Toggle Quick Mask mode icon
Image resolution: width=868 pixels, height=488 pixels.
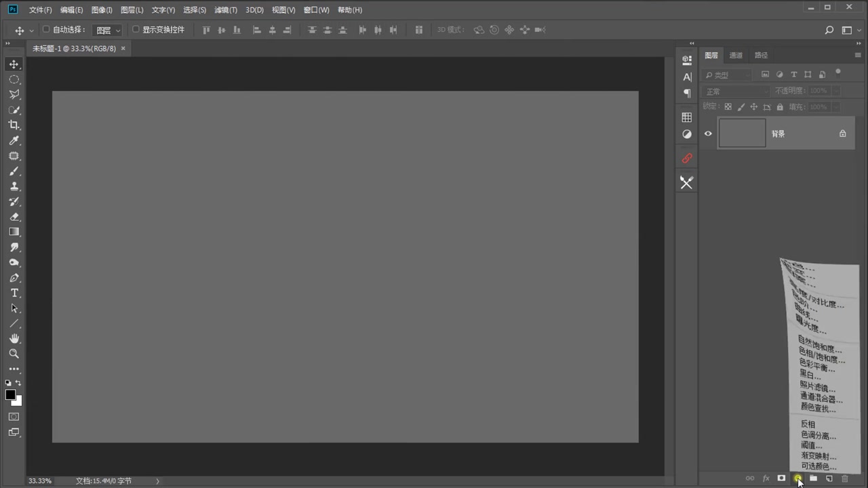[14, 417]
